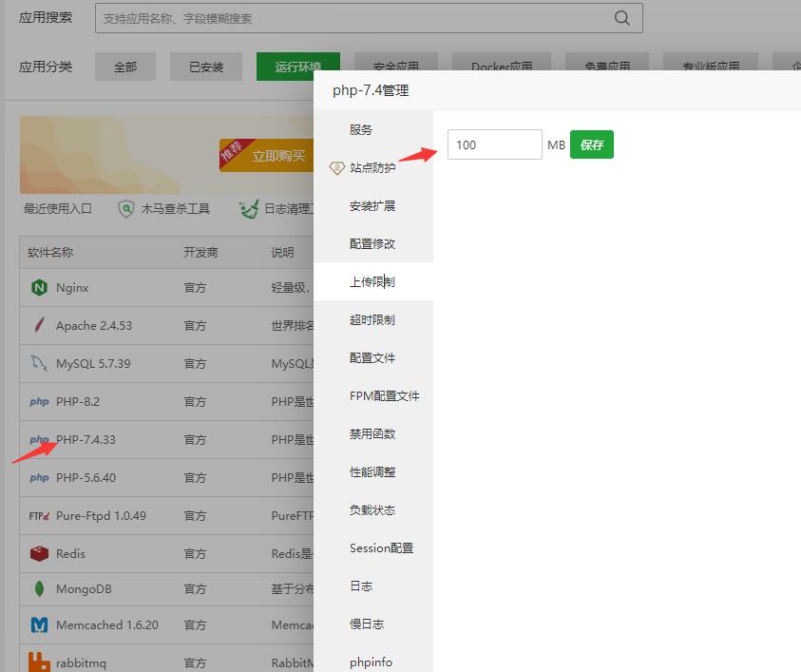
Task: Open the 禁用函数 menu item
Action: [373, 433]
